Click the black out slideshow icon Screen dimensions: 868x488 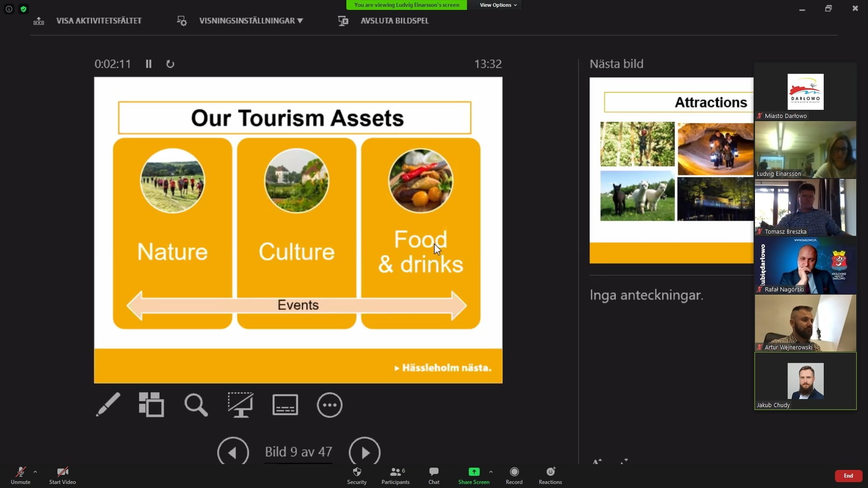point(240,404)
